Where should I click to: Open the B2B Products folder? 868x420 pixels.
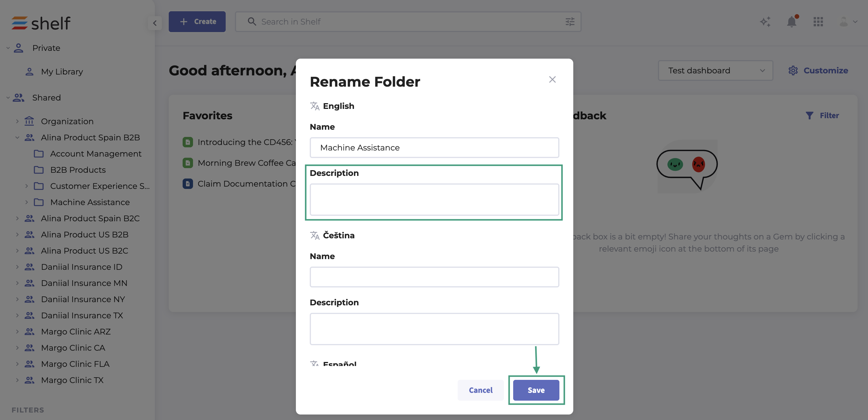point(78,170)
